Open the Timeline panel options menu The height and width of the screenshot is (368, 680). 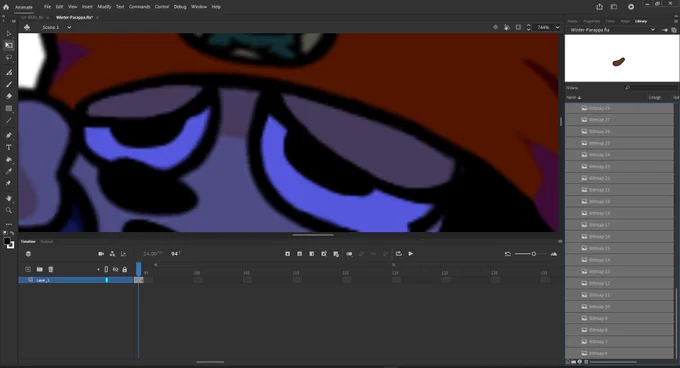tap(560, 241)
